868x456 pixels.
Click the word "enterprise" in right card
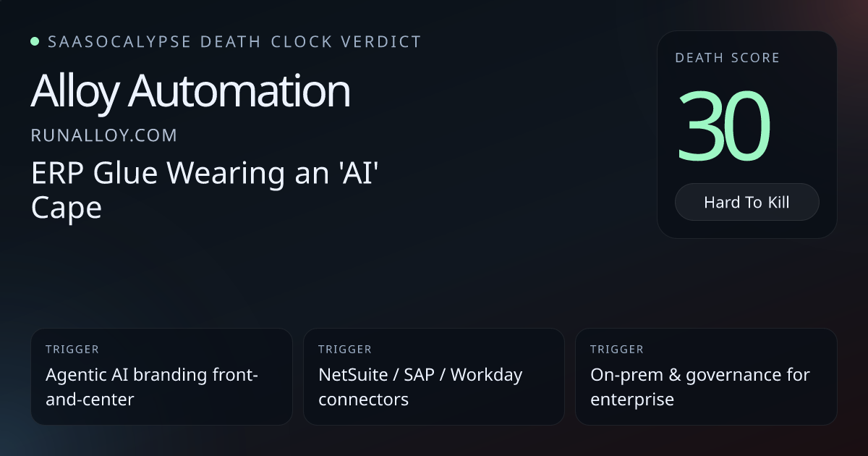coord(632,399)
